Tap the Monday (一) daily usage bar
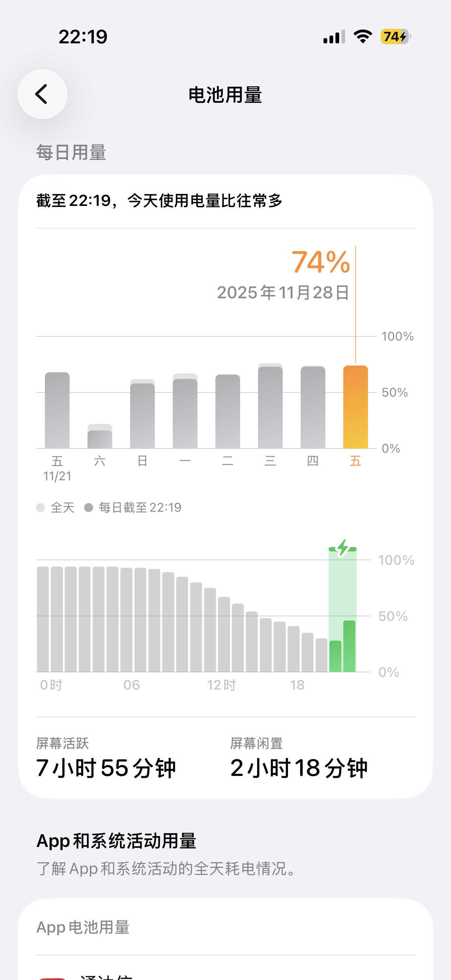451x980 pixels. 185,413
